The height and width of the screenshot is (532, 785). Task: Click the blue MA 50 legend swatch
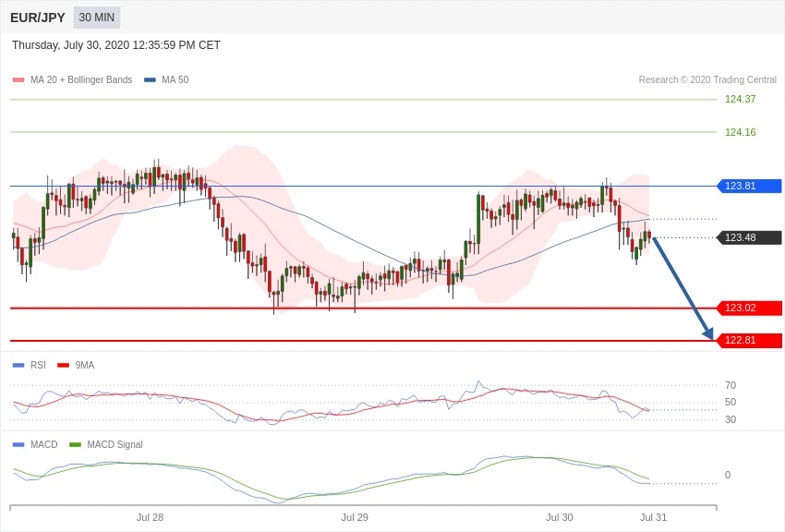click(150, 79)
